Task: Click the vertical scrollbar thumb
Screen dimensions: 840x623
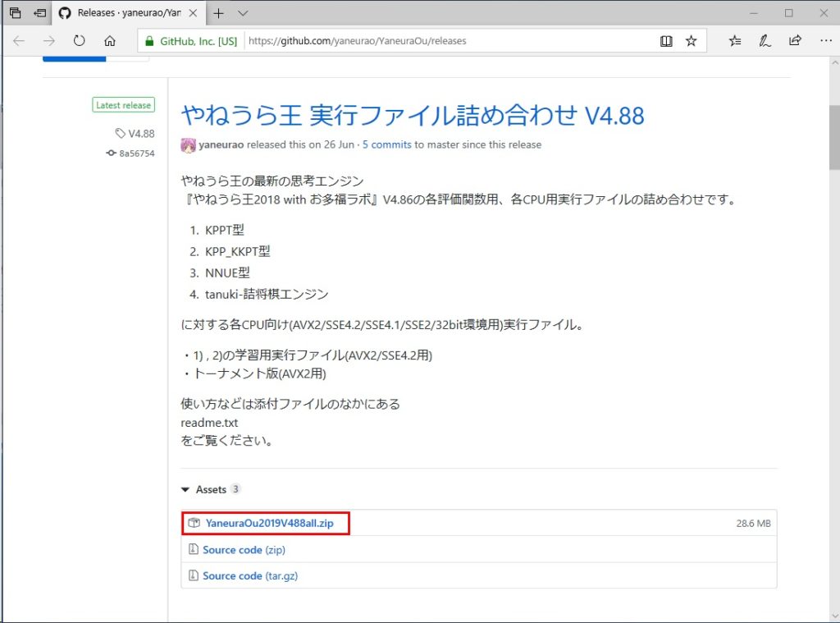Action: (834, 137)
